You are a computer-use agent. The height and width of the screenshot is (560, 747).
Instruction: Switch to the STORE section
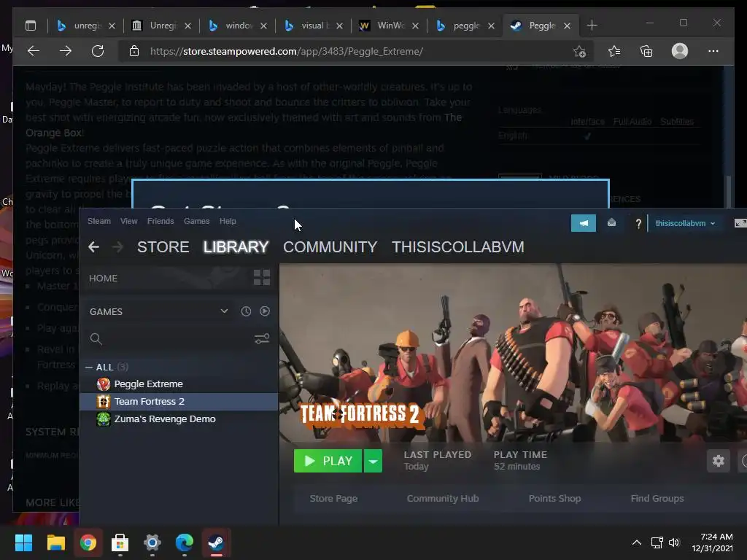[x=163, y=246]
